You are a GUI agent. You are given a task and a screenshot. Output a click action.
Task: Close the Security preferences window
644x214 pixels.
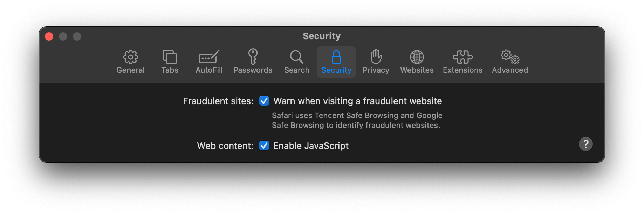pyautogui.click(x=49, y=36)
